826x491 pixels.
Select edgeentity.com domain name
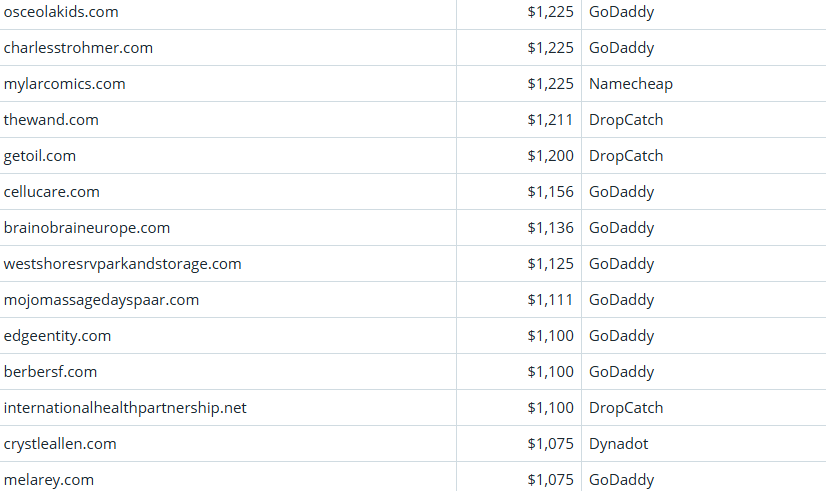click(57, 336)
